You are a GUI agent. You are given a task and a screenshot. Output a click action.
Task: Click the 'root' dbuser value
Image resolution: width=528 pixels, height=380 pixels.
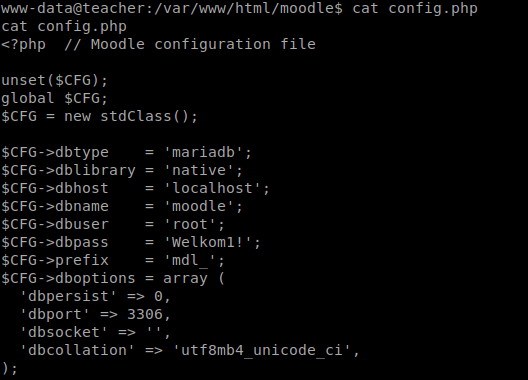[x=190, y=224]
